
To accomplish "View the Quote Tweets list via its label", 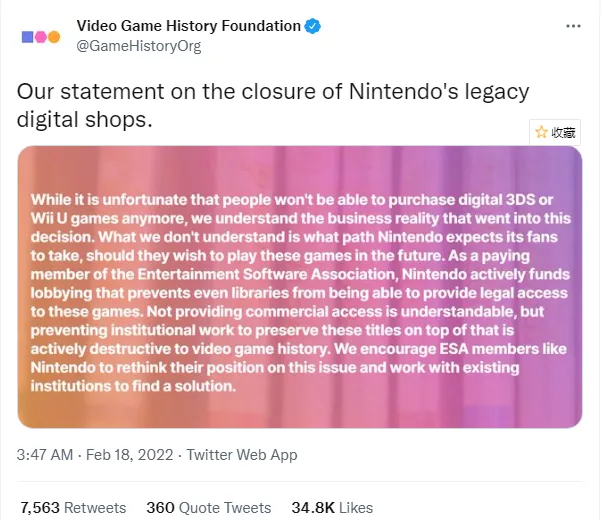I will [223, 506].
